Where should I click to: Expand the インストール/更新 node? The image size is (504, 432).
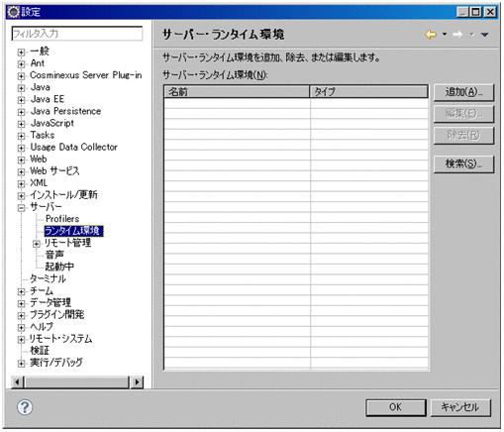pos(21,195)
